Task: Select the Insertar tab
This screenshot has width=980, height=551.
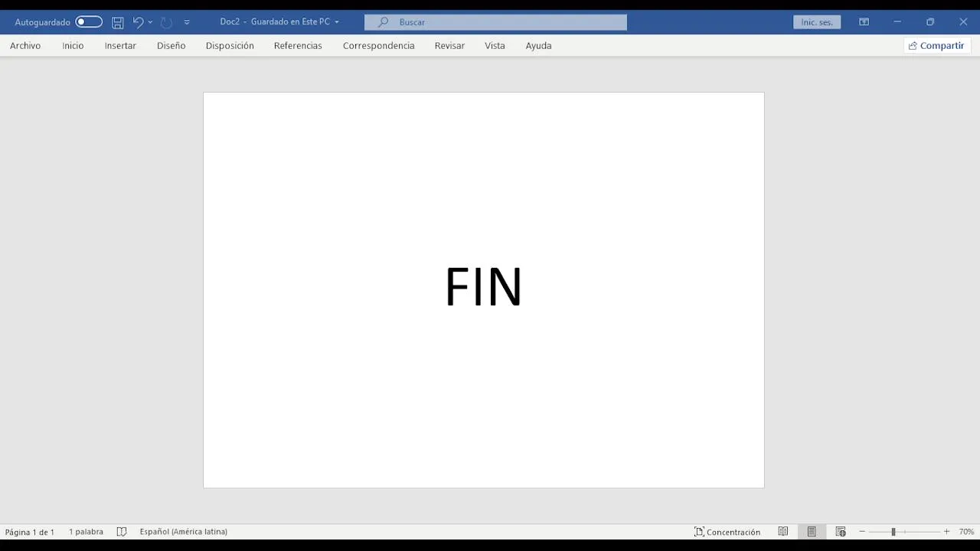Action: click(x=120, y=46)
